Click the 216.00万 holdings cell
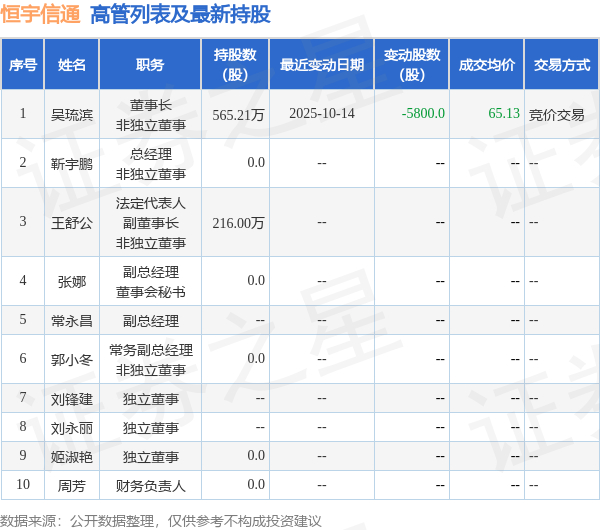This screenshot has height=530, width=600. (x=238, y=223)
